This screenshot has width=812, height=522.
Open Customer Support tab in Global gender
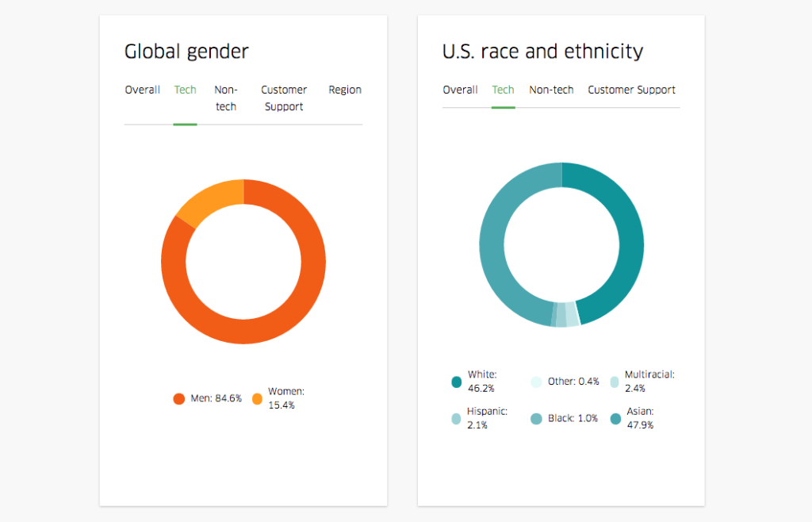pyautogui.click(x=284, y=98)
